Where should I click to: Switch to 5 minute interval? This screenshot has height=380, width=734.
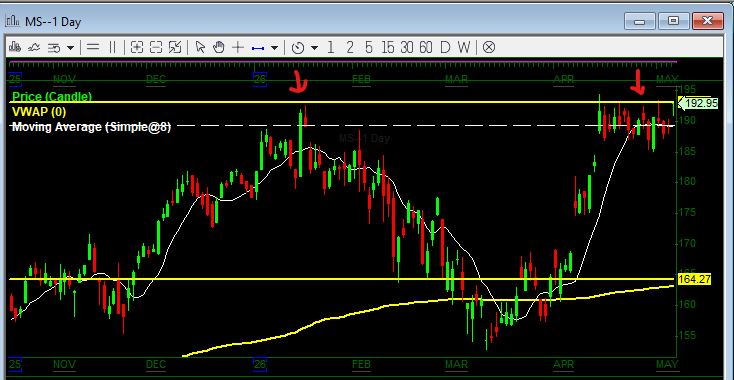[369, 47]
